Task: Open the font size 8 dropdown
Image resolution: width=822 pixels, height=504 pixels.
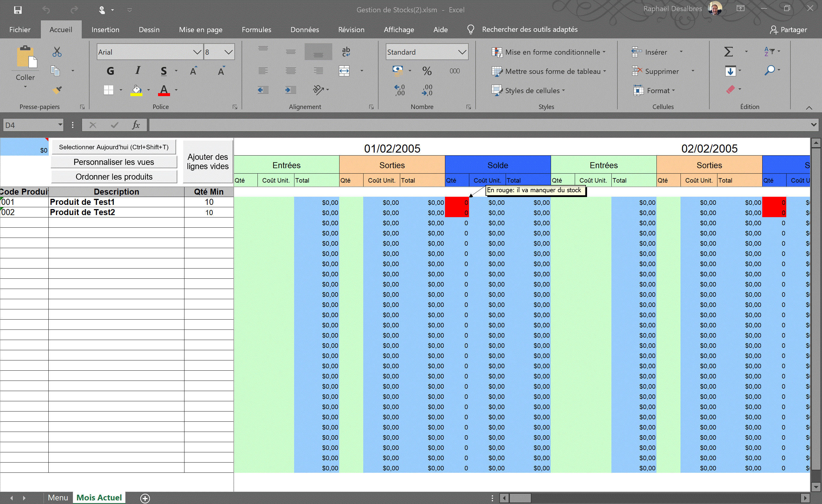Action: 228,52
